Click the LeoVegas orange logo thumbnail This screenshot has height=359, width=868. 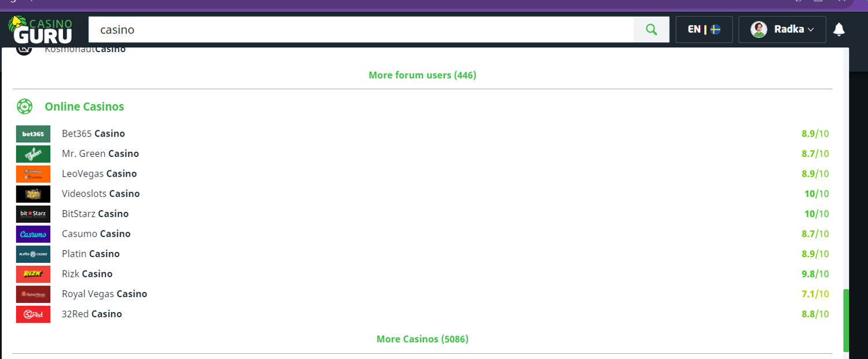[33, 174]
